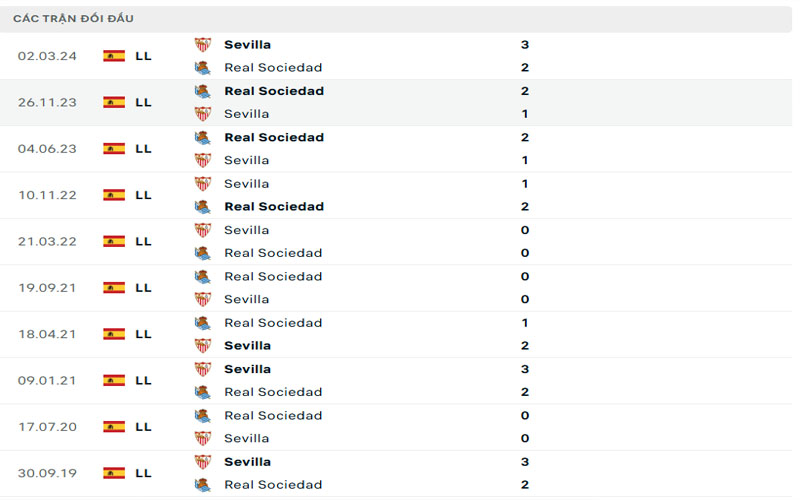Click Sevilla crest in 10.11.22 match
Viewport: 800px width, 500px height.
pyautogui.click(x=203, y=184)
